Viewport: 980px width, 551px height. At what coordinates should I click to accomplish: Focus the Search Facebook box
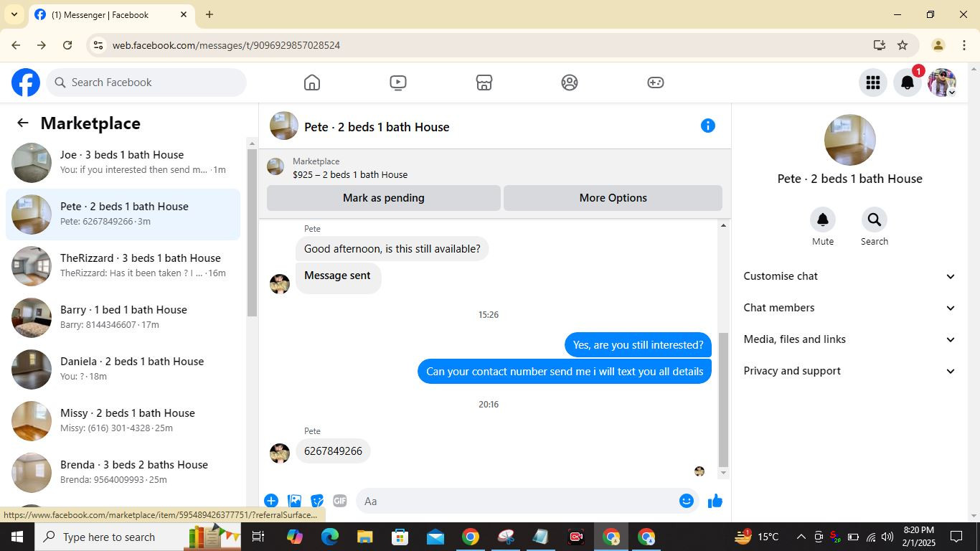147,83
